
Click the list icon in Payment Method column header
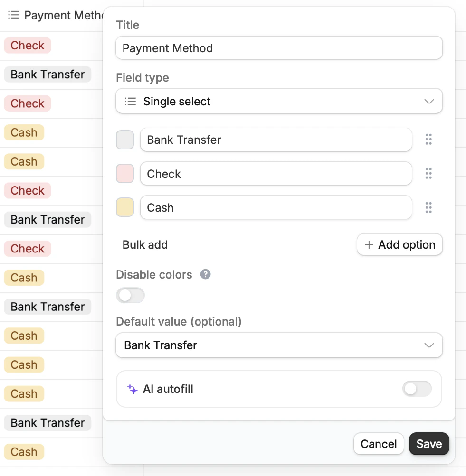click(x=14, y=15)
